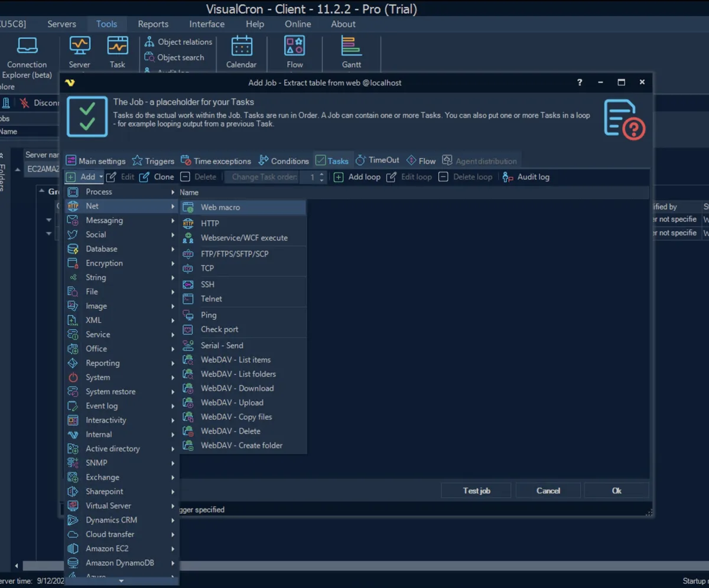Expand the Active directory submenu

click(x=122, y=449)
